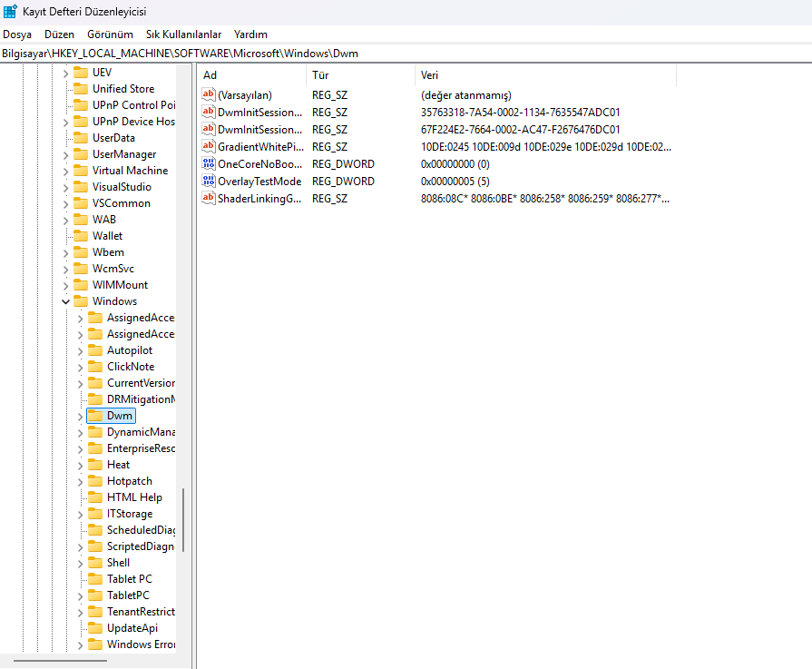This screenshot has height=669, width=812.
Task: Expand the UEV key
Action: pyautogui.click(x=65, y=73)
